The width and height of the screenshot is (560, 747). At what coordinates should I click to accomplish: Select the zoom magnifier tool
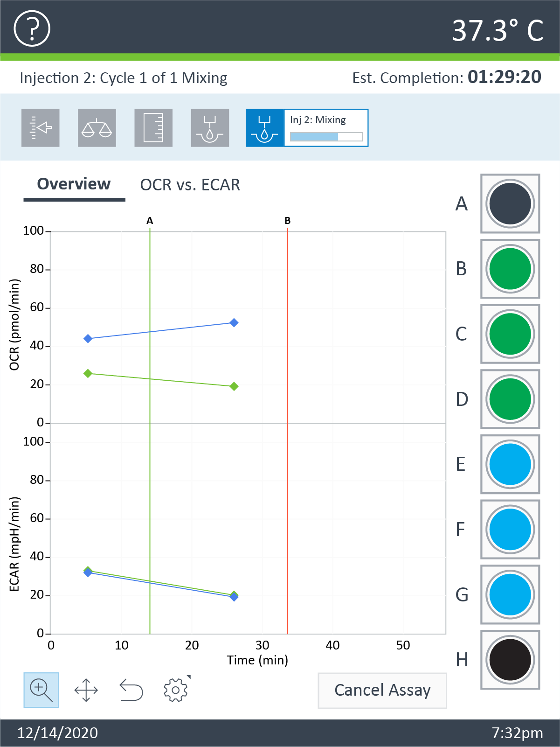pos(41,690)
